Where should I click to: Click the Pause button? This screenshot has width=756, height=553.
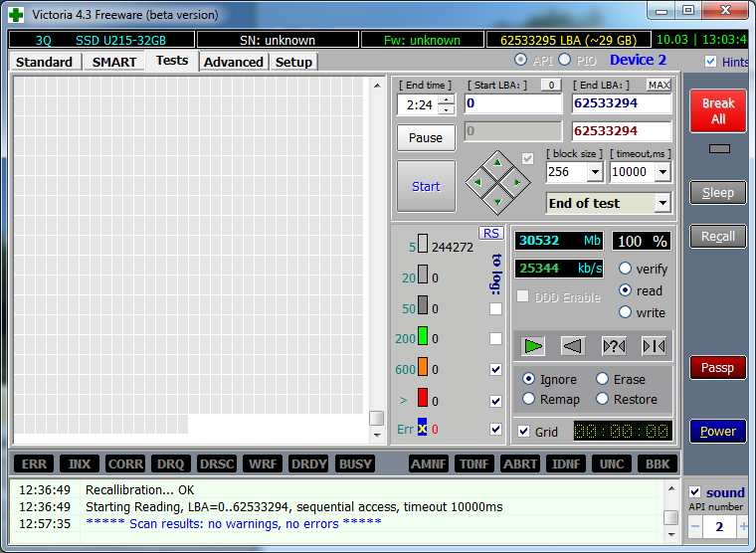426,138
